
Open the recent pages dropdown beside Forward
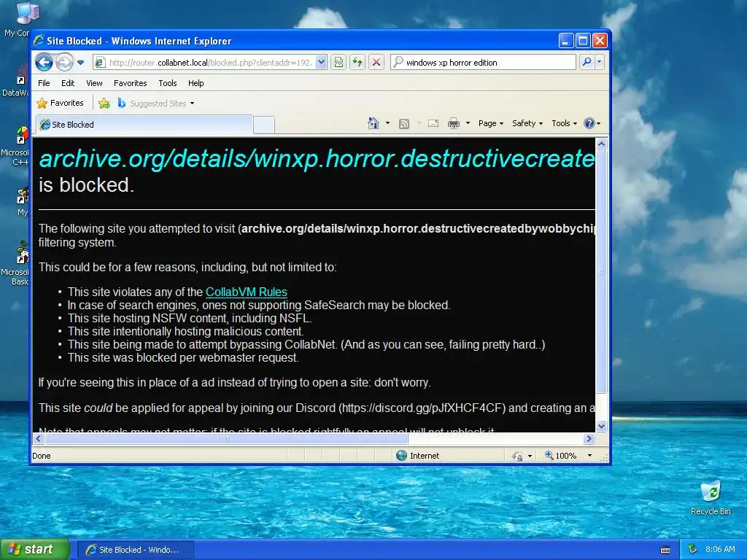80,63
